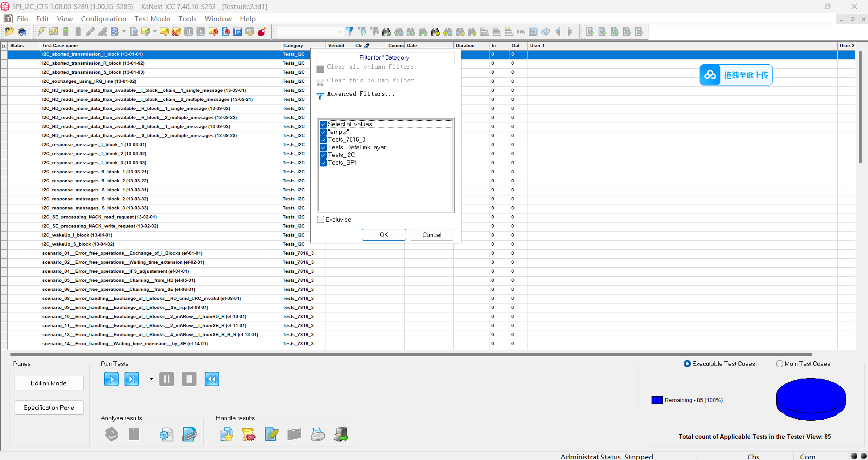This screenshot has height=460, width=868.
Task: Click the open folder icon in toolbar
Action: [x=9, y=32]
